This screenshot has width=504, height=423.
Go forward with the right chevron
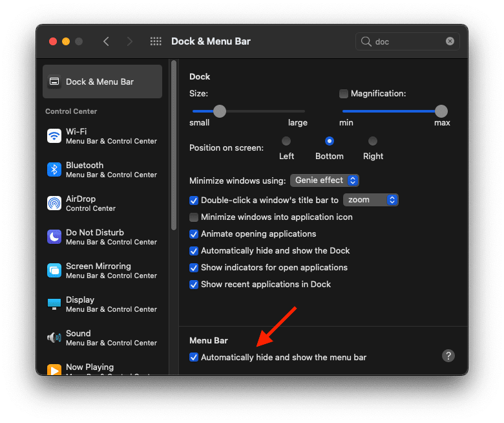click(129, 41)
